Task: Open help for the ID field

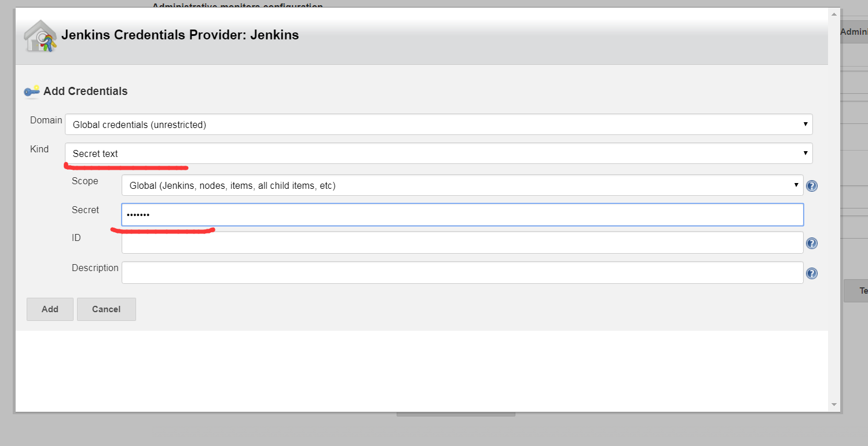Action: (812, 243)
